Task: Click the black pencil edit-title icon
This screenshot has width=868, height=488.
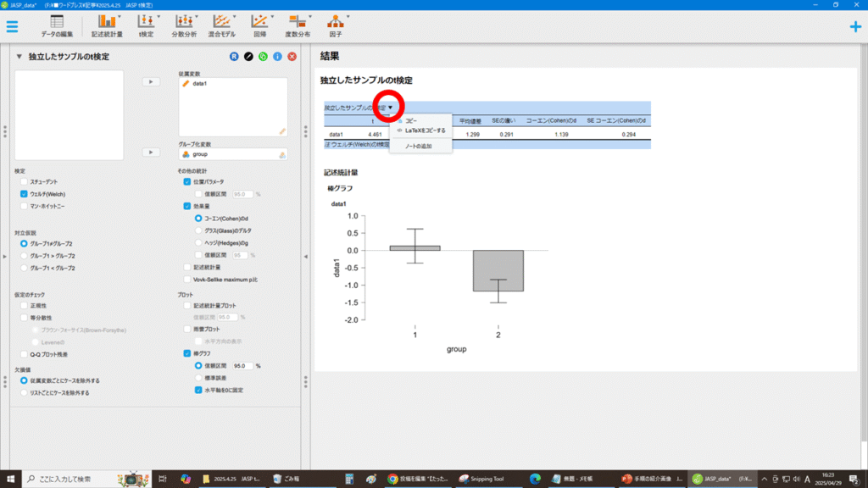Action: 248,57
